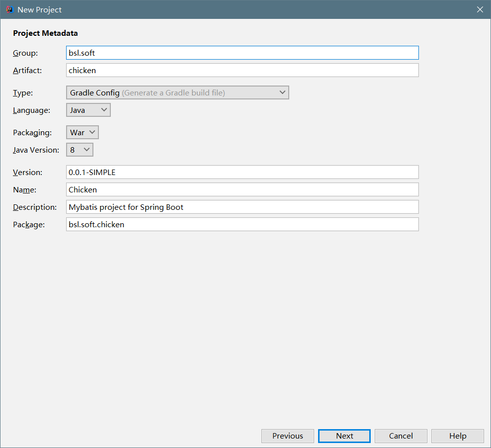
Task: Click the Package field with bsl.soft.chicken
Action: (x=242, y=224)
